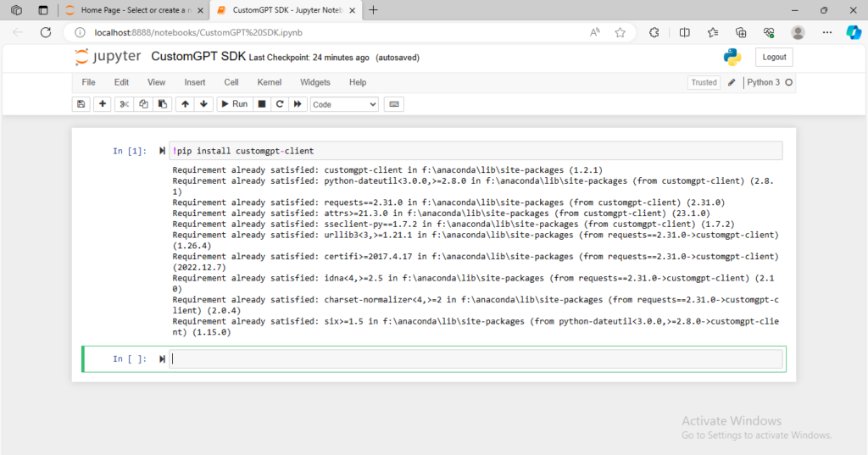Open the Kernel menu
The width and height of the screenshot is (868, 455).
(270, 82)
